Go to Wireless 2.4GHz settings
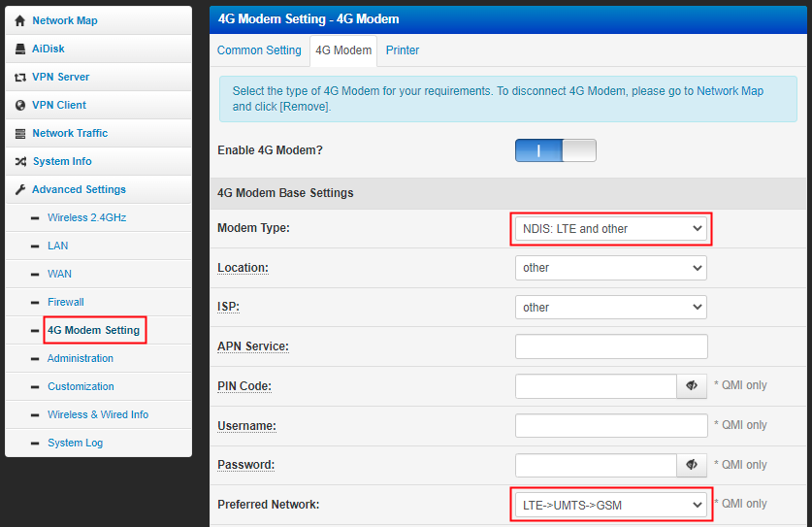 (86, 217)
